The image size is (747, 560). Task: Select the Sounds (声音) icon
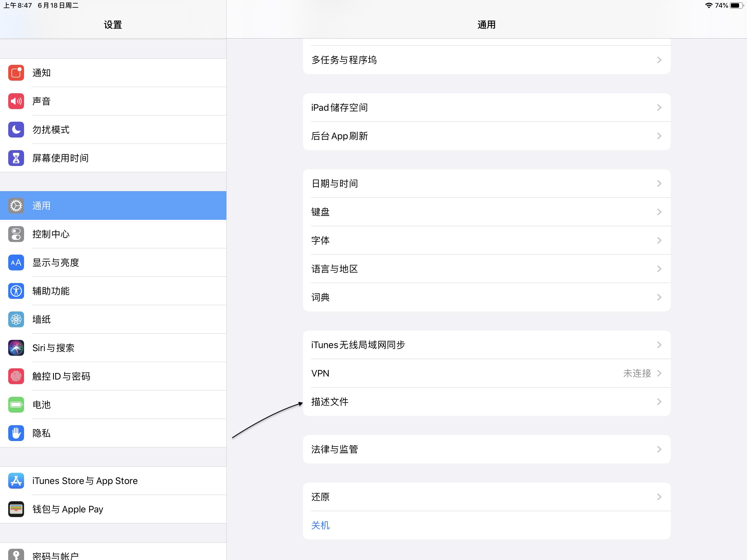pos(16,101)
